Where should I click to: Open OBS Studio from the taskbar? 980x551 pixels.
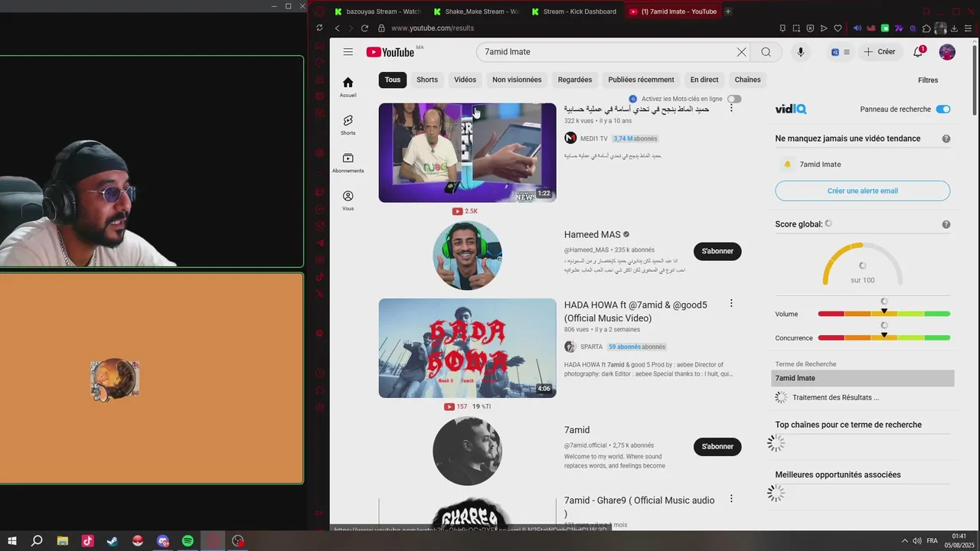pos(238,541)
